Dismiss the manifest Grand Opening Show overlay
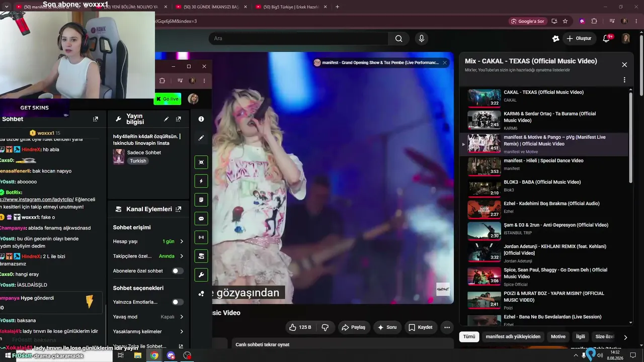 point(445,63)
